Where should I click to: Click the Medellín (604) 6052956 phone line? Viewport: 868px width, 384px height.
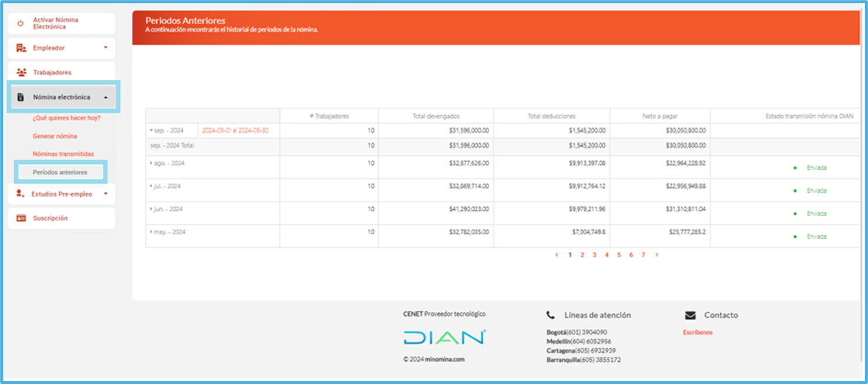[579, 341]
